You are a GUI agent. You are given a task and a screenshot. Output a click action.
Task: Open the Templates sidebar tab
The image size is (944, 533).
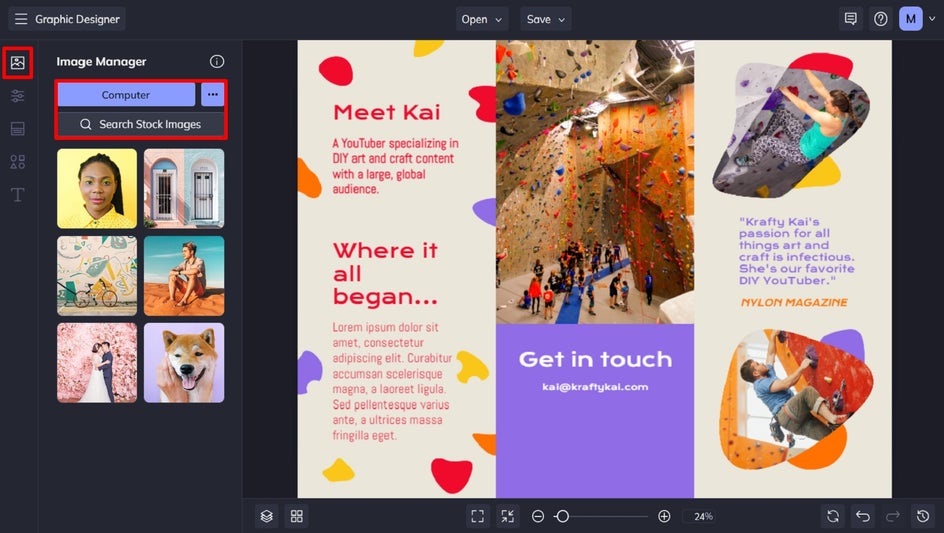click(17, 128)
